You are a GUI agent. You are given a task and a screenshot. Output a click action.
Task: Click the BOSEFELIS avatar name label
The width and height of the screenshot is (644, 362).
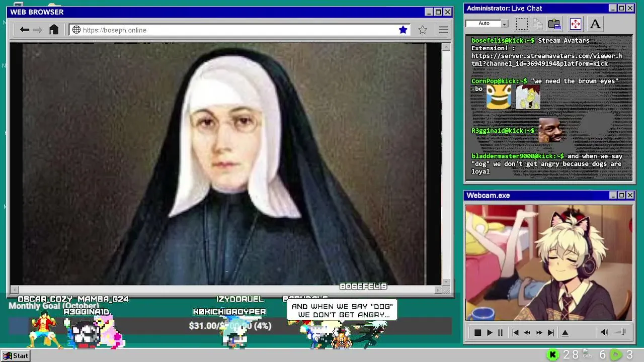coord(363,287)
